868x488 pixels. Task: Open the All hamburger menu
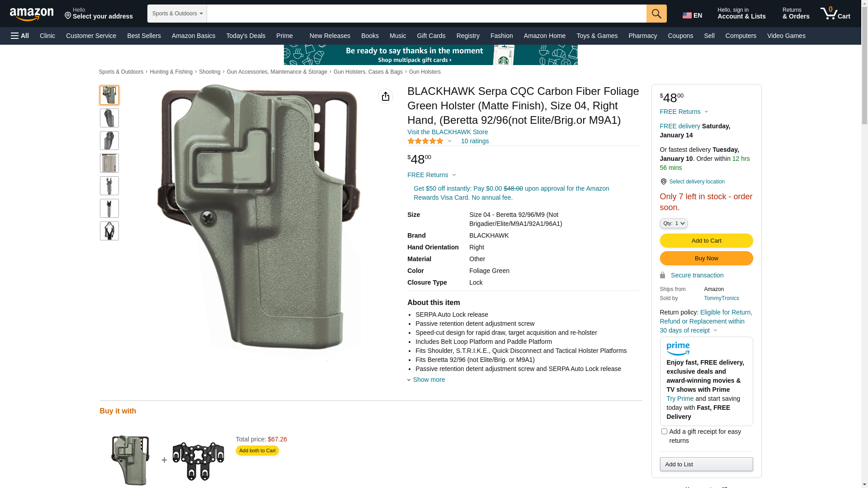click(20, 36)
